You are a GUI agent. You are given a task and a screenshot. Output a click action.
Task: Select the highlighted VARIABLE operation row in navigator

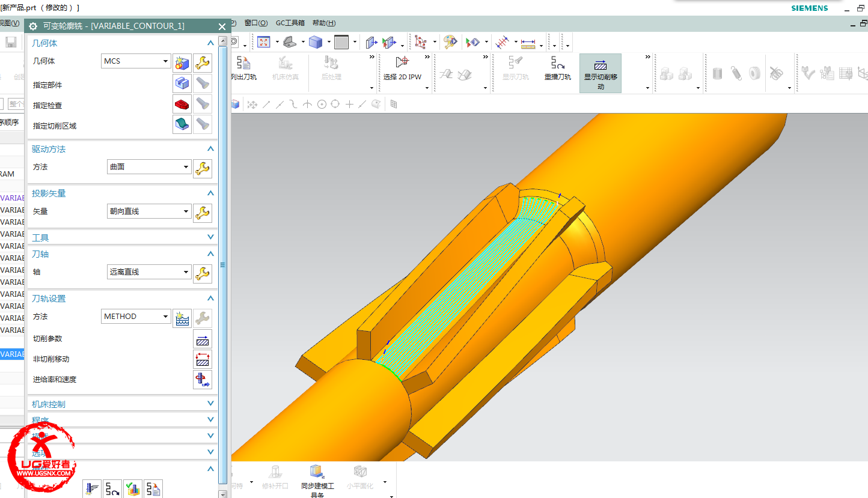[12, 354]
